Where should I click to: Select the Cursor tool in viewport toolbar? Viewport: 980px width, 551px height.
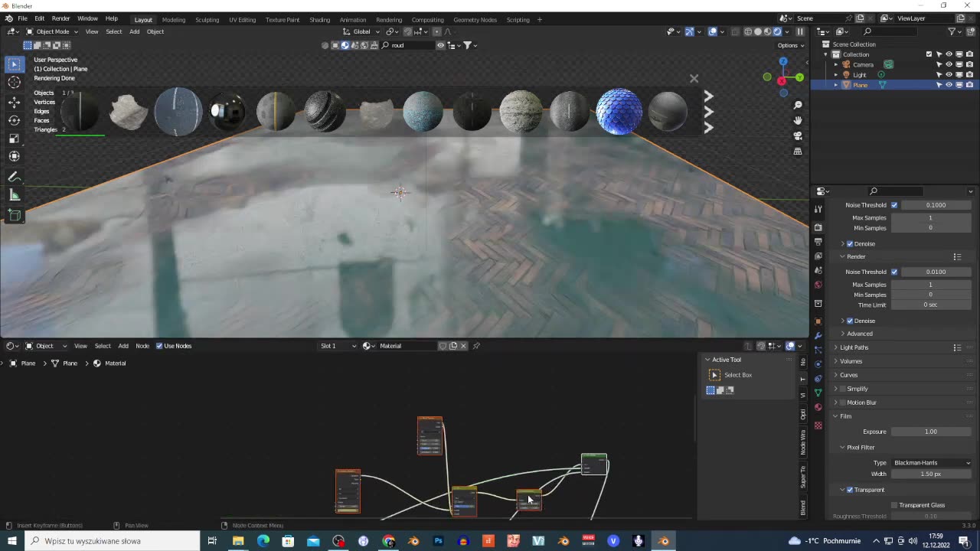click(14, 83)
